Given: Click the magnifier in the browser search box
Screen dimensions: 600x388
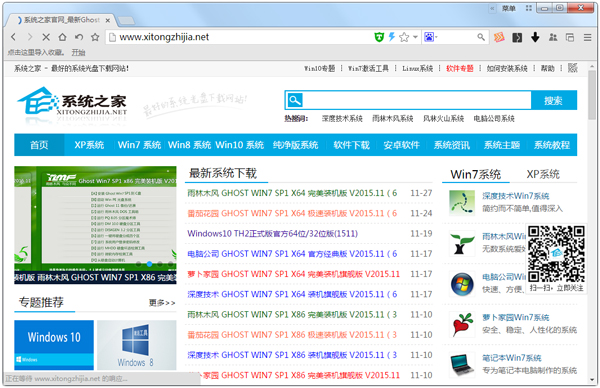Looking at the screenshot, I should tap(481, 37).
